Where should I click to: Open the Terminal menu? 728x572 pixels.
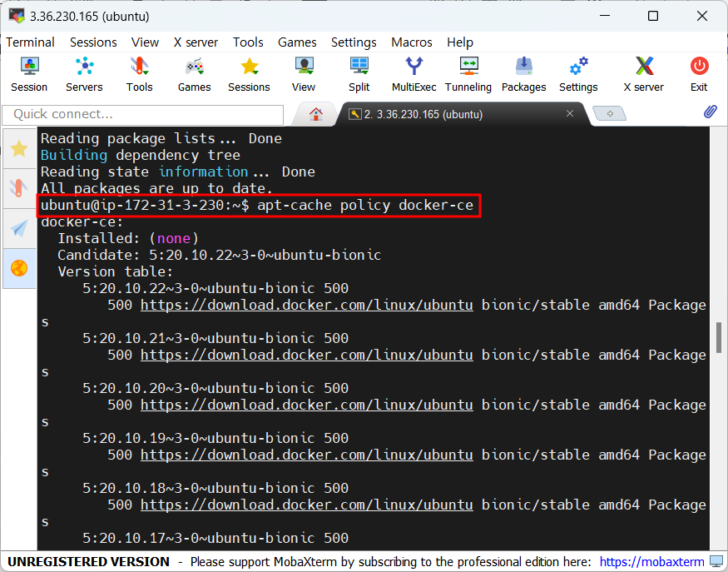30,42
